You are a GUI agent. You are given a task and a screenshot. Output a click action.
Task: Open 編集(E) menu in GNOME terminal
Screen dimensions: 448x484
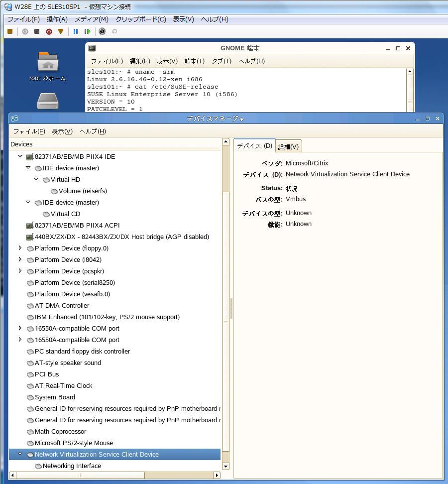[140, 61]
